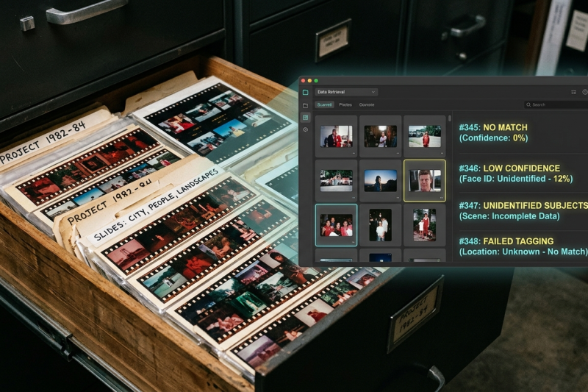This screenshot has height=392, width=588.
Task: Switch to the Photos tab
Action: coord(345,104)
